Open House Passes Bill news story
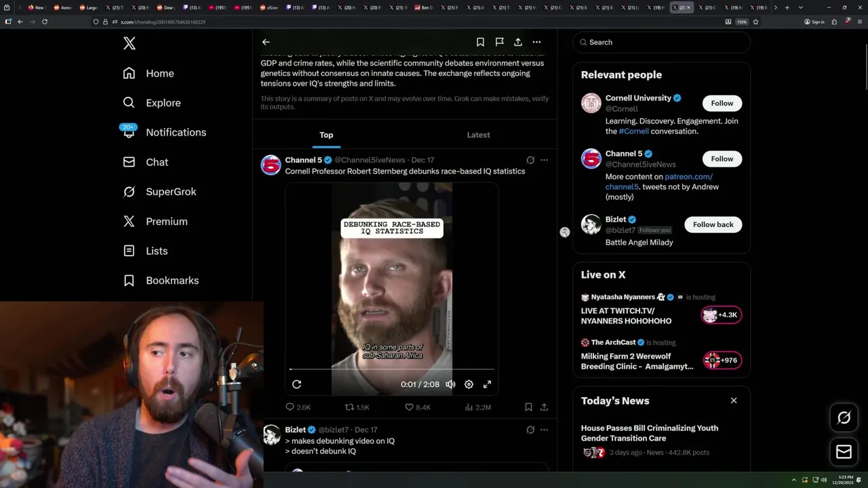 coord(650,433)
